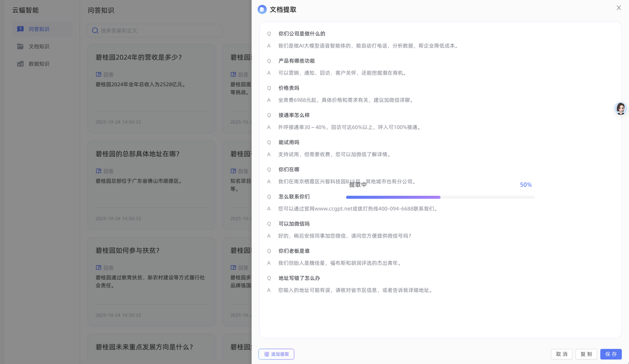This screenshot has height=364, width=629.
Task: Select the question 你们在哪
Action: (x=289, y=170)
